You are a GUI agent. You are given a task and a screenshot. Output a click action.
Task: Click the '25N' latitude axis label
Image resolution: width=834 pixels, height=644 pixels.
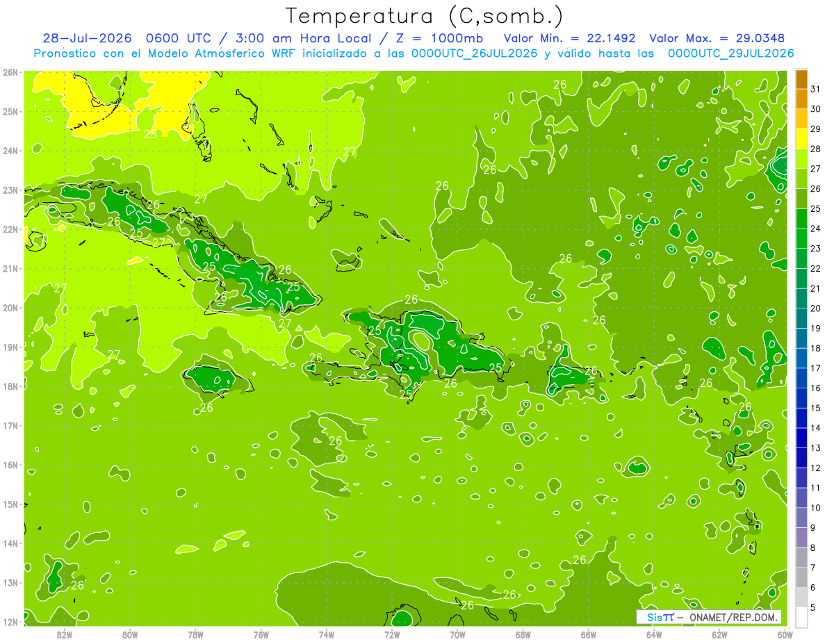pyautogui.click(x=10, y=111)
